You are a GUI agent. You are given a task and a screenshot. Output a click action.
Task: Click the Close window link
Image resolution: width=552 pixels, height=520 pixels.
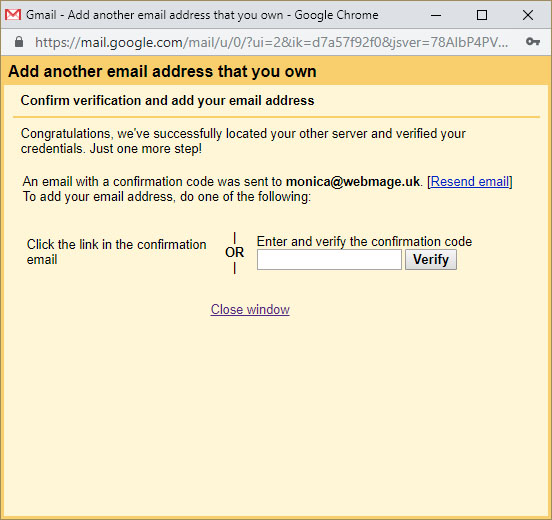250,309
